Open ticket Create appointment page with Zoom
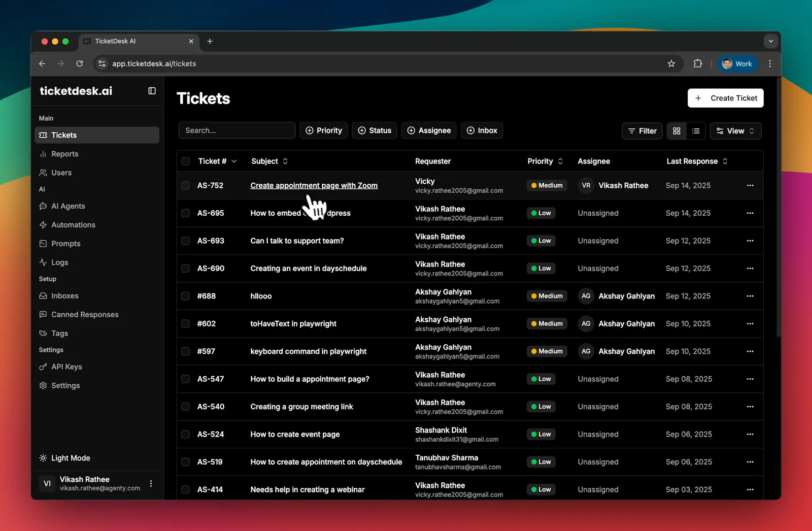812x531 pixels. [314, 185]
